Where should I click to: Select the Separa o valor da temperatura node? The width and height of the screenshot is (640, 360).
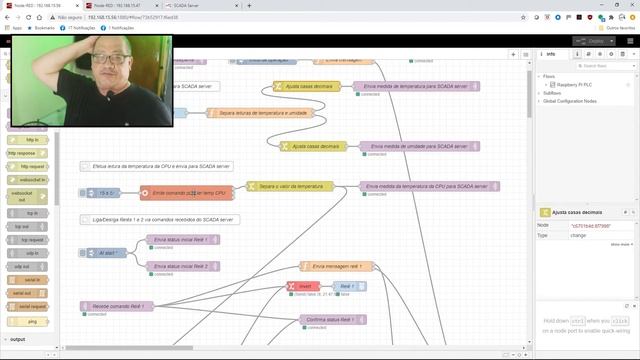[290, 186]
